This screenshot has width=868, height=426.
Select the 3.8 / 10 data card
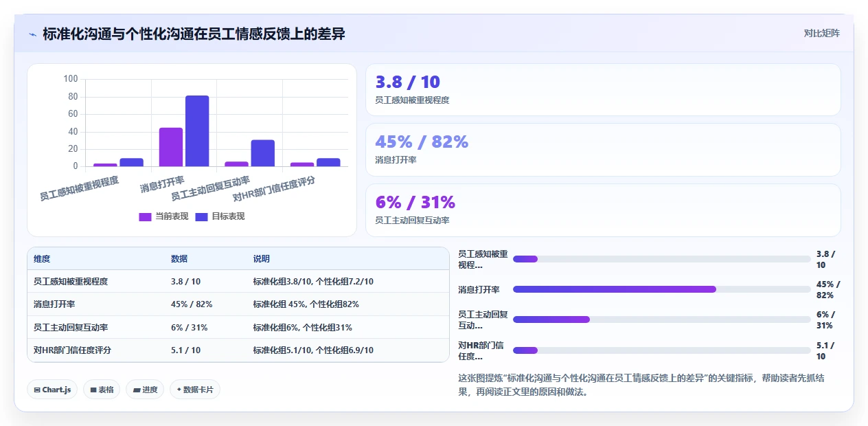pyautogui.click(x=603, y=90)
